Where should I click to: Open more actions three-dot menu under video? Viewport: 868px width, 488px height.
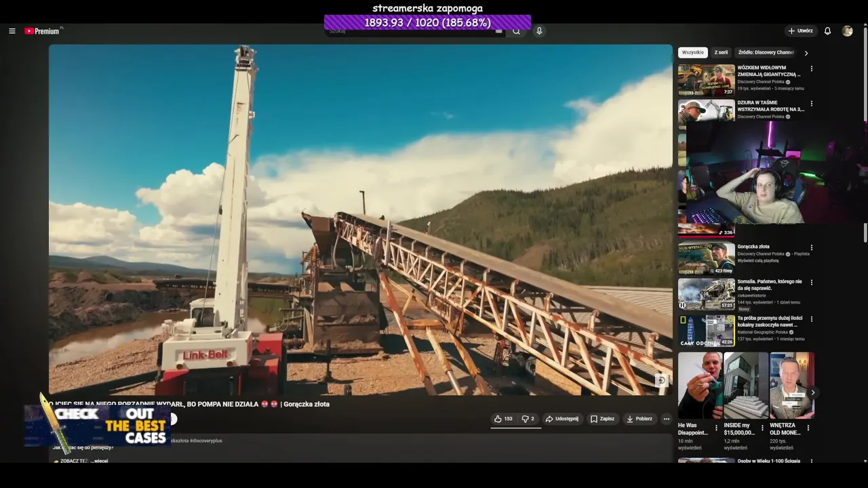pos(666,419)
